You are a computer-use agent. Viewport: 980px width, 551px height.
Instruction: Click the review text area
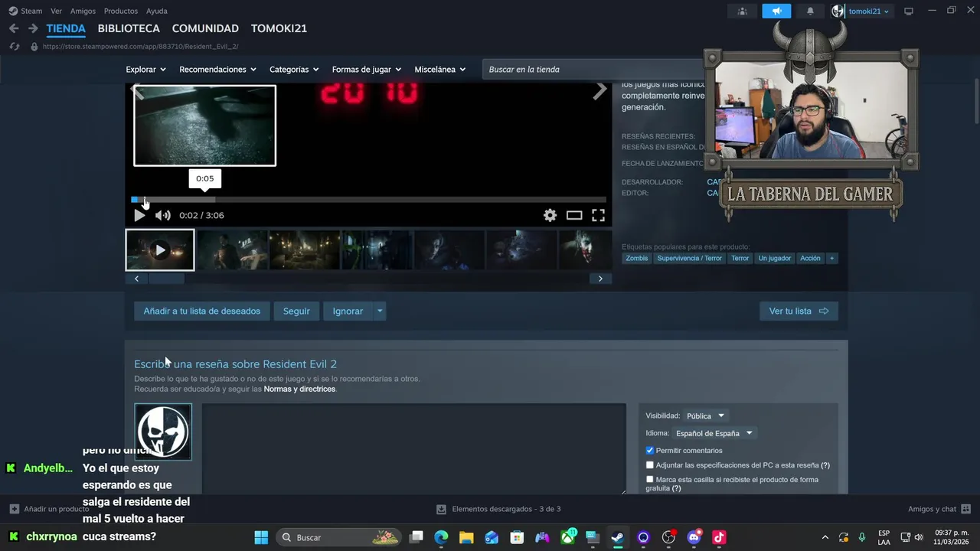(414, 449)
